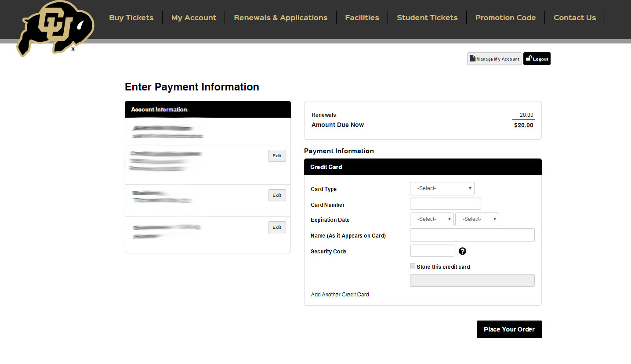The image size is (631, 364).
Task: Go to My Account in navigation
Action: 194,18
